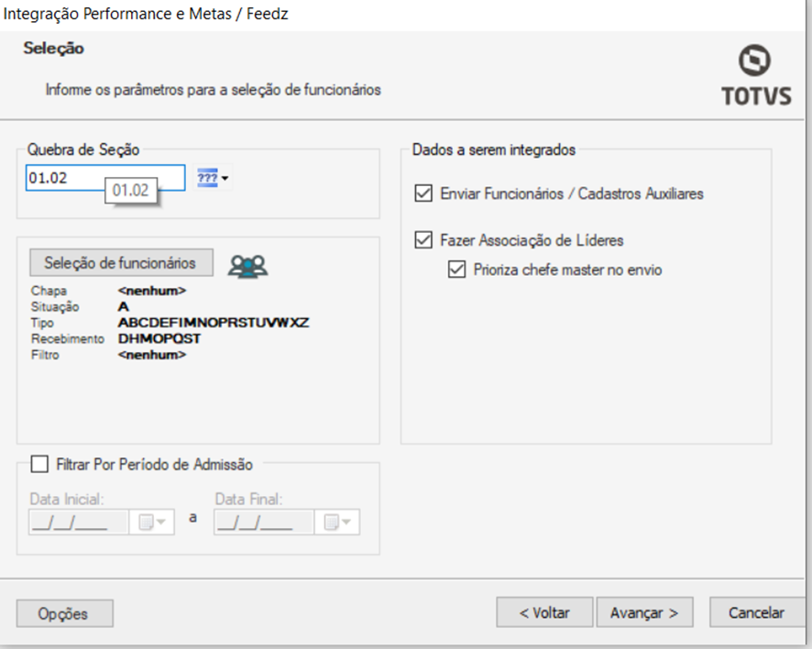Cancel the wizard with Cancelar
The height and width of the screenshot is (649, 812).
point(757,612)
